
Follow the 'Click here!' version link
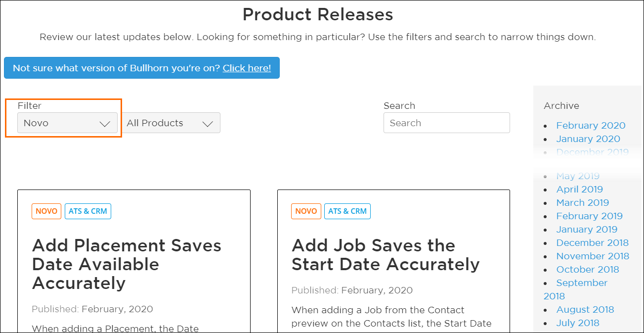coord(247,68)
